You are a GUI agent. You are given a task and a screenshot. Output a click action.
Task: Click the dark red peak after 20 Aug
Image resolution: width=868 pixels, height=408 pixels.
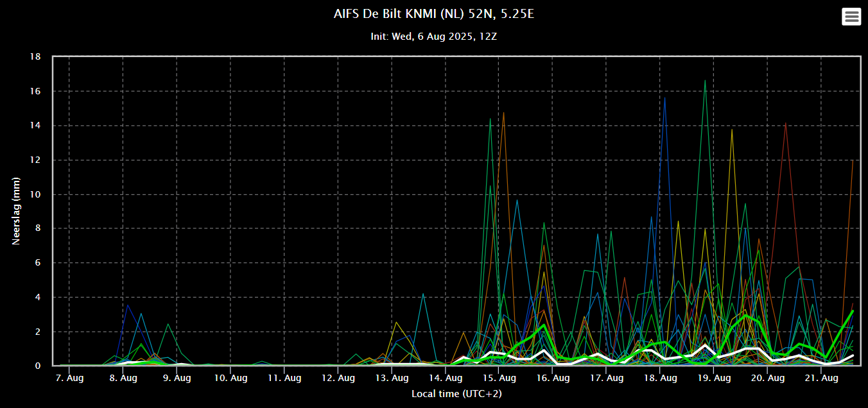pos(785,123)
